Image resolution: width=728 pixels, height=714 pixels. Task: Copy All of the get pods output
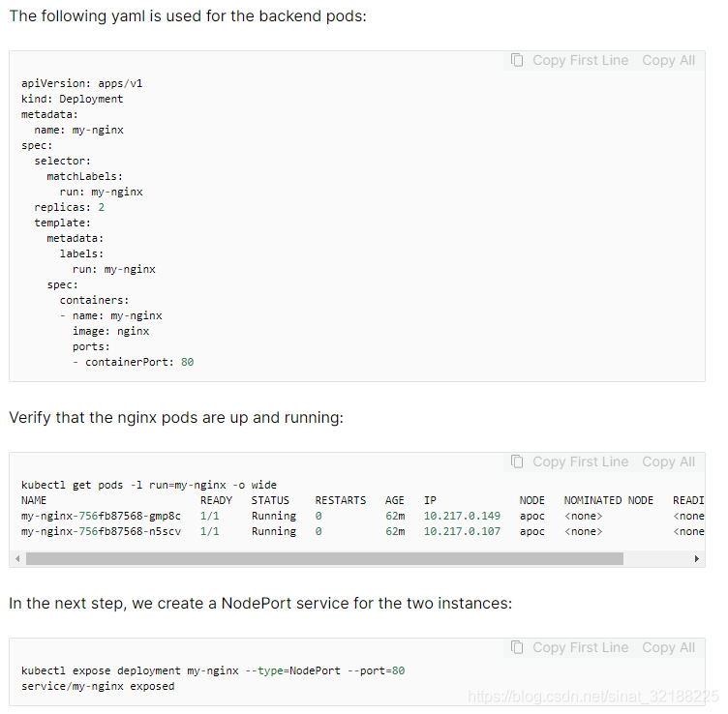(668, 461)
